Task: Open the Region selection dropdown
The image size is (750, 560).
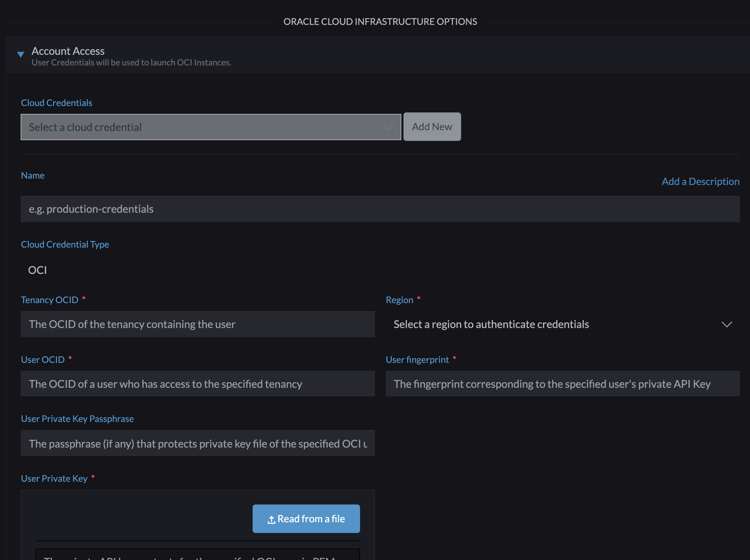Action: [x=562, y=324]
